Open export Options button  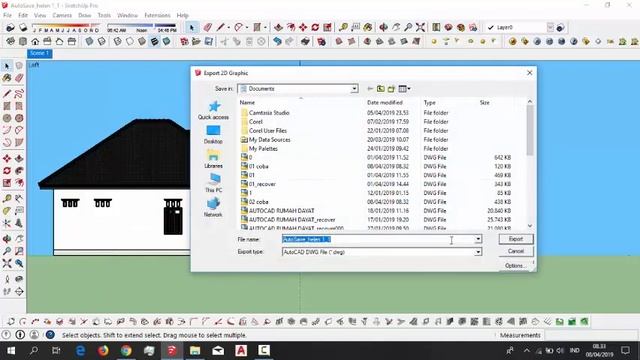[x=516, y=265]
